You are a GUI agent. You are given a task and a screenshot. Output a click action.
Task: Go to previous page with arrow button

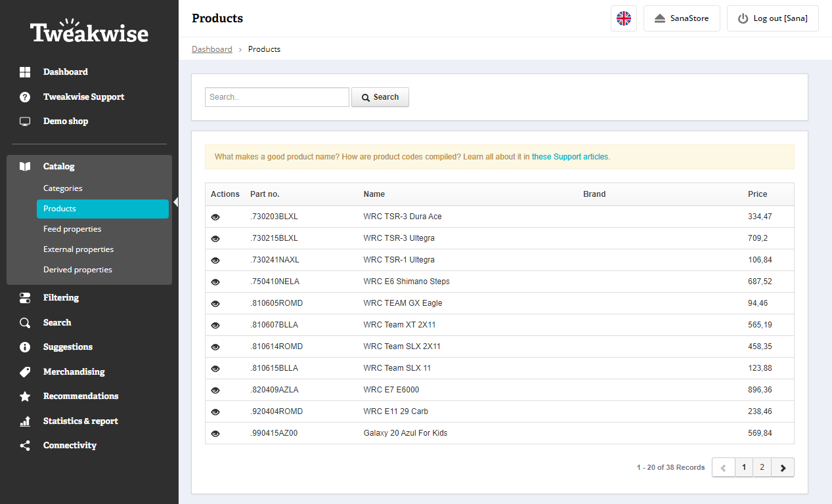pos(724,467)
